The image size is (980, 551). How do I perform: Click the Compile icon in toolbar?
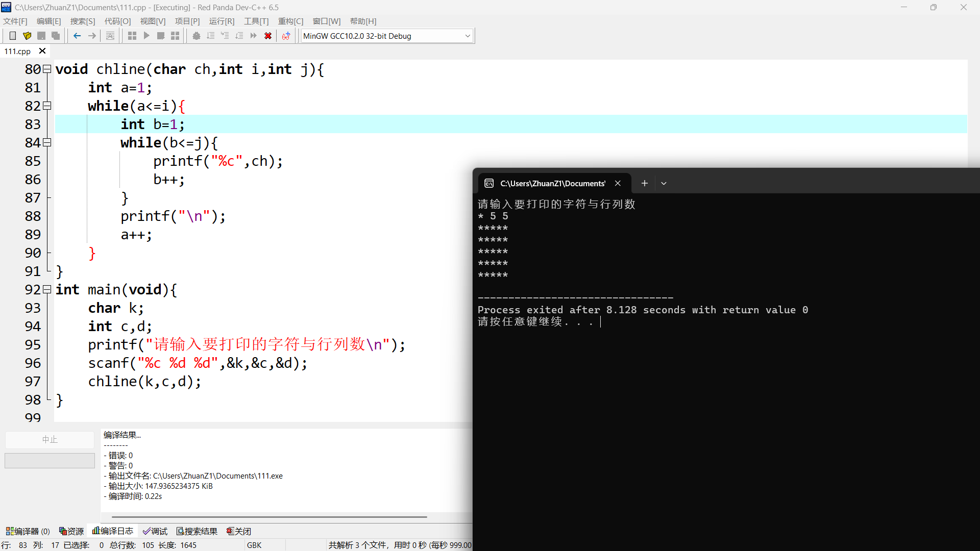tap(132, 36)
